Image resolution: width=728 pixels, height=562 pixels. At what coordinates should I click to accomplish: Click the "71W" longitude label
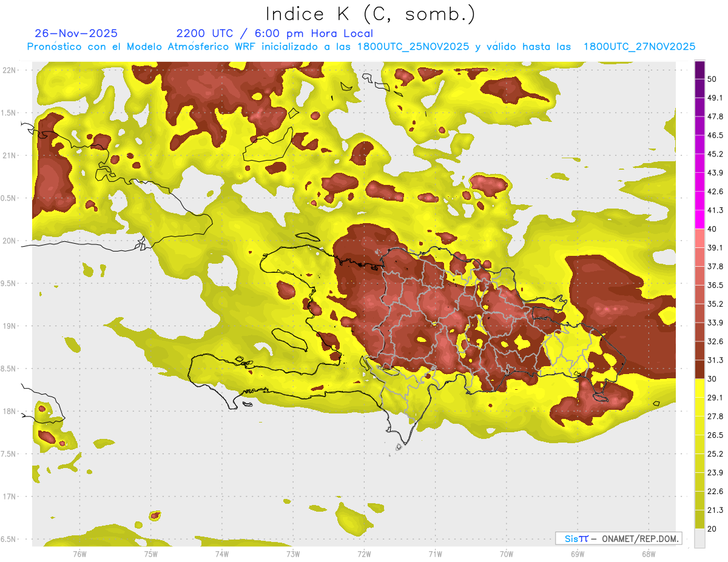(x=435, y=554)
